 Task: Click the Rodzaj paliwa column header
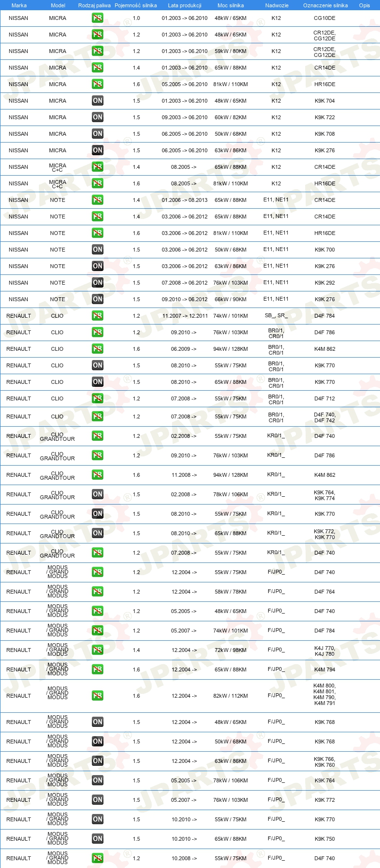click(94, 5)
